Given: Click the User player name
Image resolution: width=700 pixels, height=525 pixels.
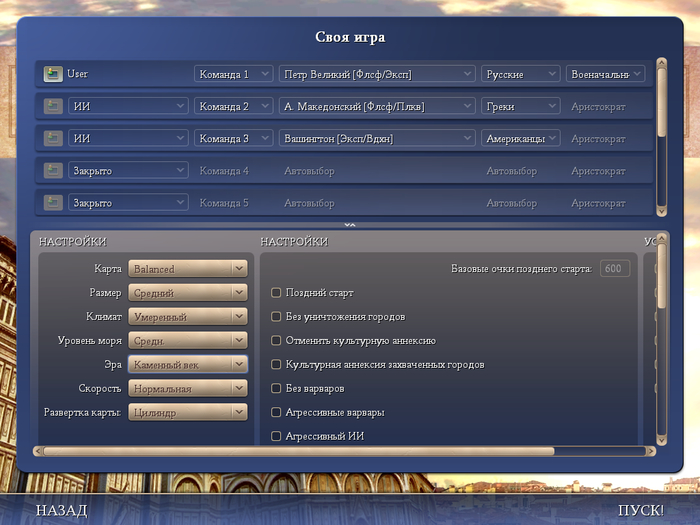Looking at the screenshot, I should click(77, 74).
